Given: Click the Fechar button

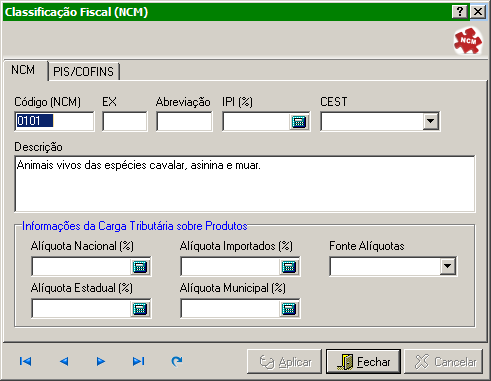Looking at the screenshot, I should (363, 362).
